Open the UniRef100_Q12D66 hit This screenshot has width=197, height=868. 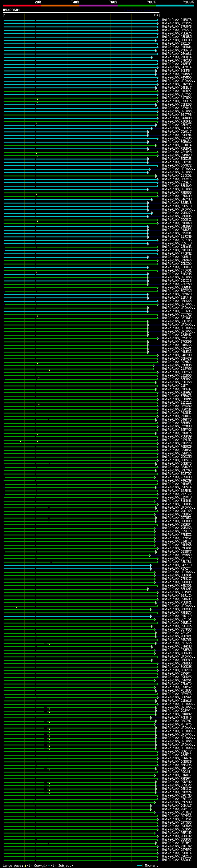coord(177,375)
